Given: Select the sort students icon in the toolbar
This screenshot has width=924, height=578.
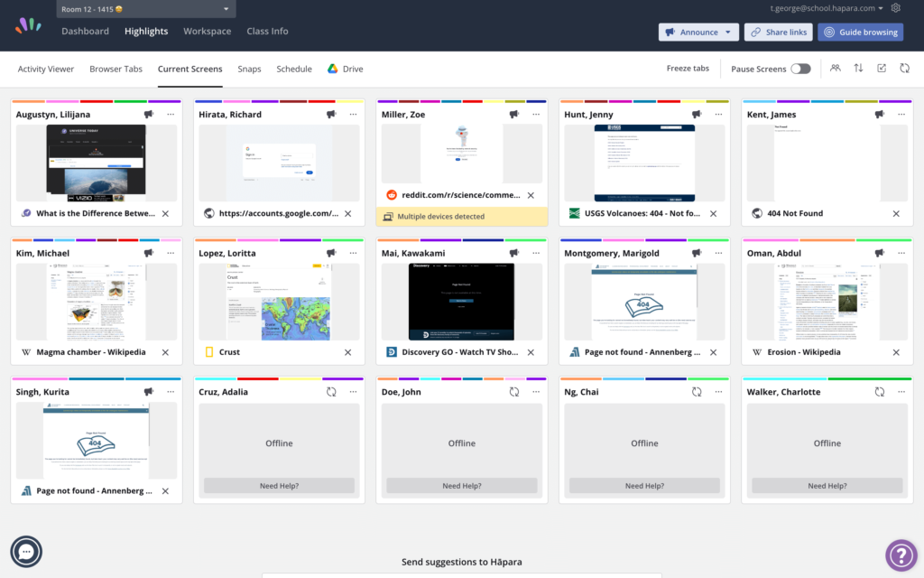Looking at the screenshot, I should click(858, 68).
